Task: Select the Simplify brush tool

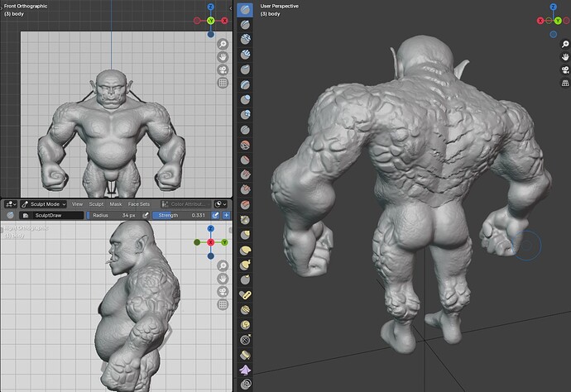Action: point(245,384)
